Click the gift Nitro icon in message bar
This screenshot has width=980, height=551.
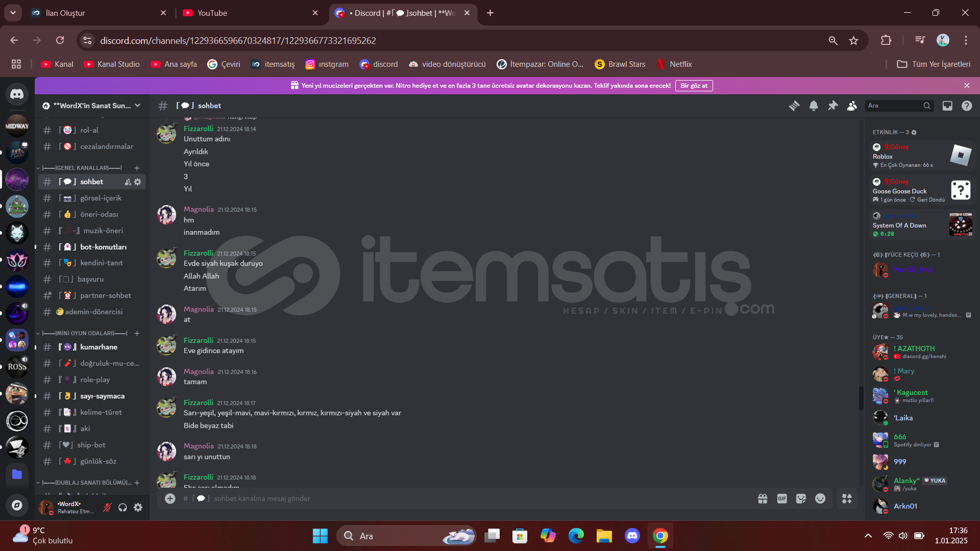(x=763, y=498)
